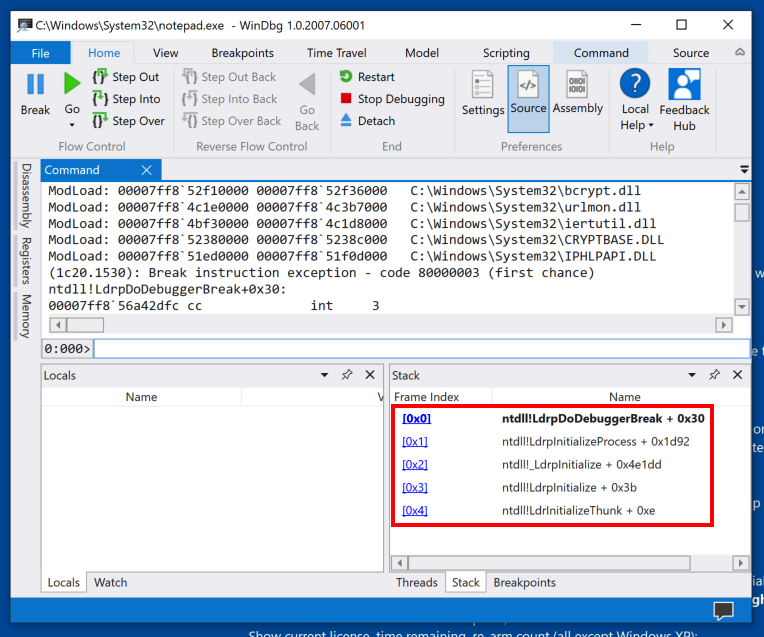Click command output horizontal scroll right arrow
Viewport: 764px width, 637px height.
(724, 325)
